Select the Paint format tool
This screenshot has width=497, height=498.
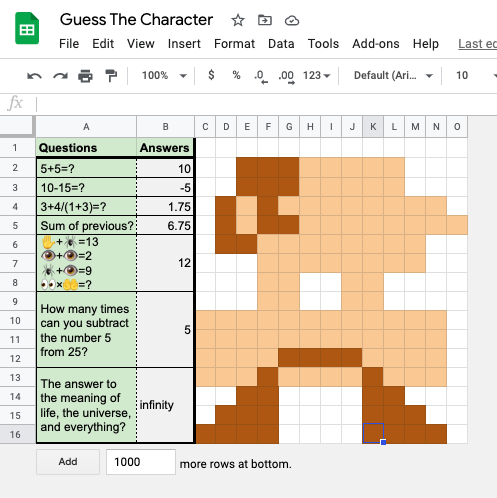coord(111,76)
